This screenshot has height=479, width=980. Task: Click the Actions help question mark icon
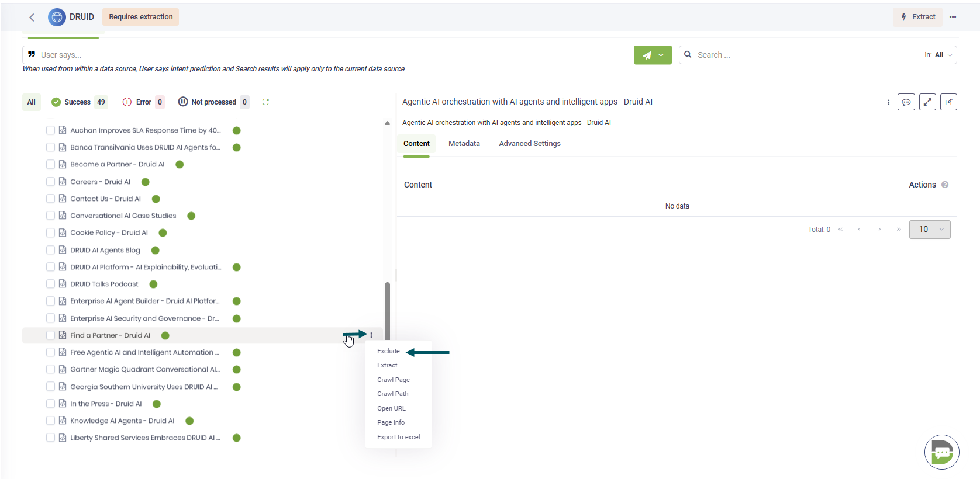(945, 185)
